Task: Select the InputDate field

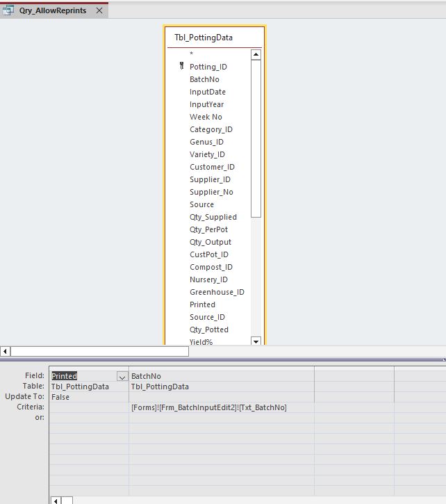Action: point(208,92)
